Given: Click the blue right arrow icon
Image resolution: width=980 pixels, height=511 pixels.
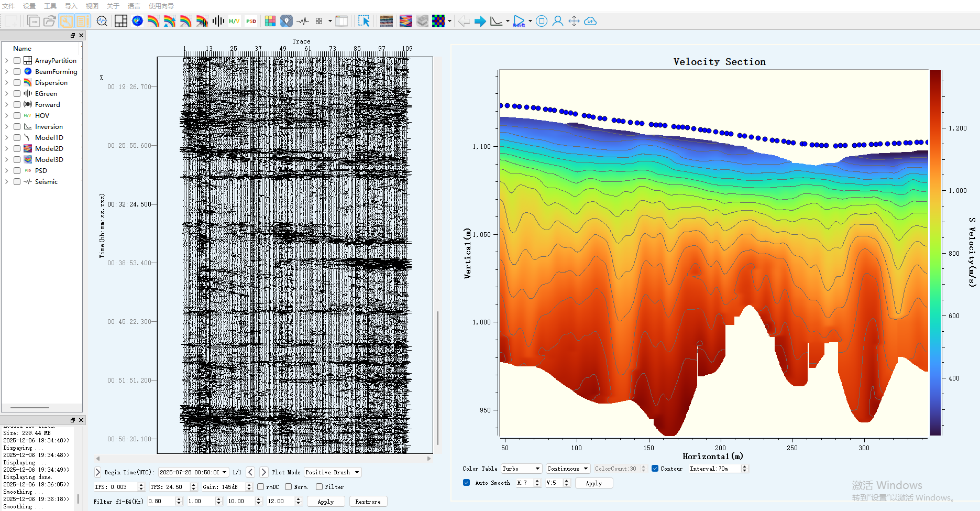Looking at the screenshot, I should [480, 21].
